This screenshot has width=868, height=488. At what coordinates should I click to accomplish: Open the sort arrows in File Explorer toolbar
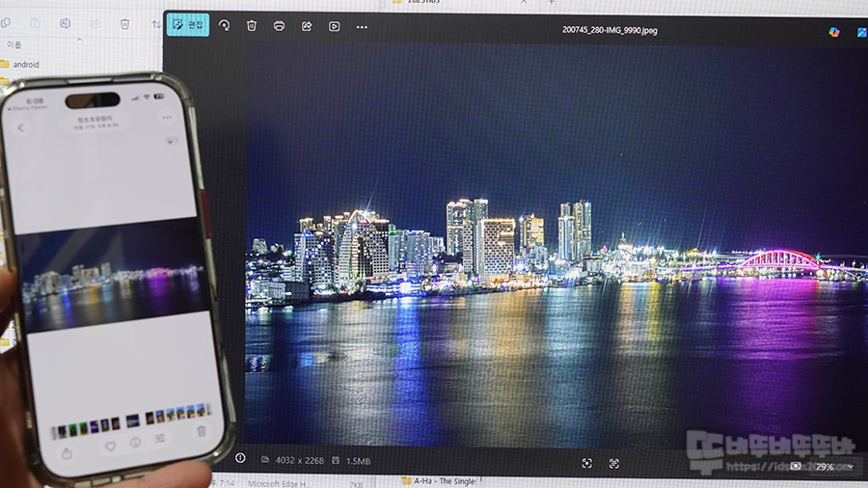156,24
